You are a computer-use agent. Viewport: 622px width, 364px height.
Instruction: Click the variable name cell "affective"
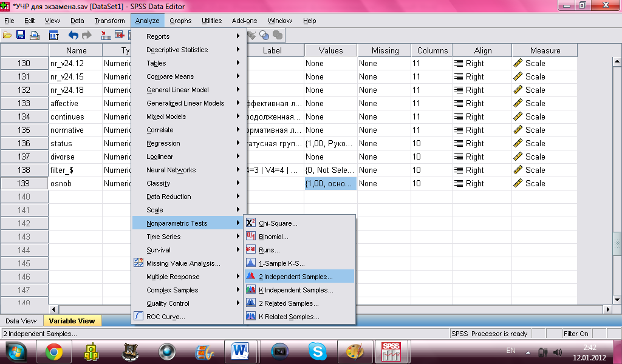[x=76, y=103]
